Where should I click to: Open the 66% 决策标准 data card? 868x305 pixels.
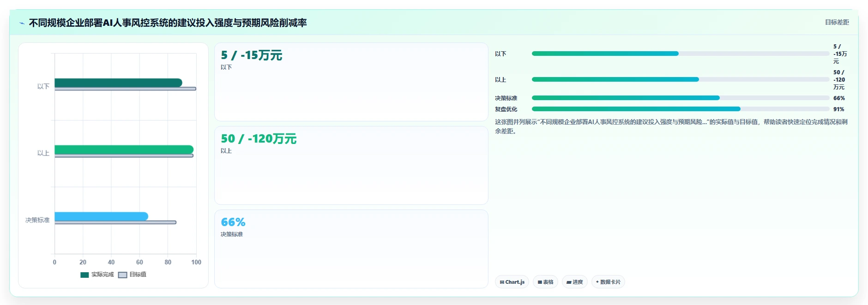coord(351,249)
